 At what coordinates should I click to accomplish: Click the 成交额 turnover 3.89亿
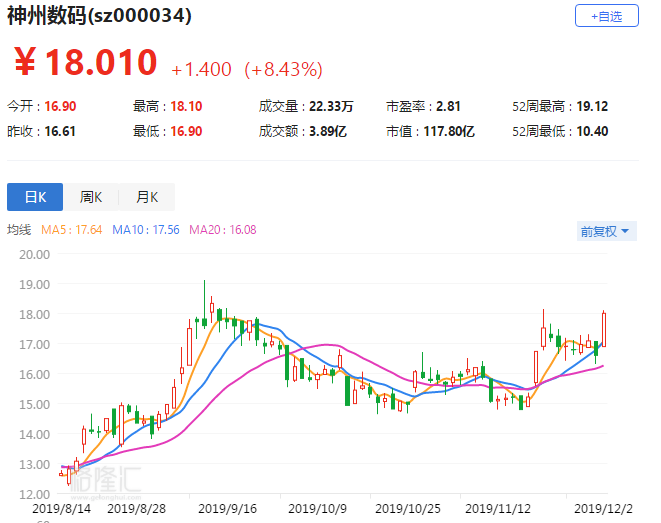[x=328, y=131]
